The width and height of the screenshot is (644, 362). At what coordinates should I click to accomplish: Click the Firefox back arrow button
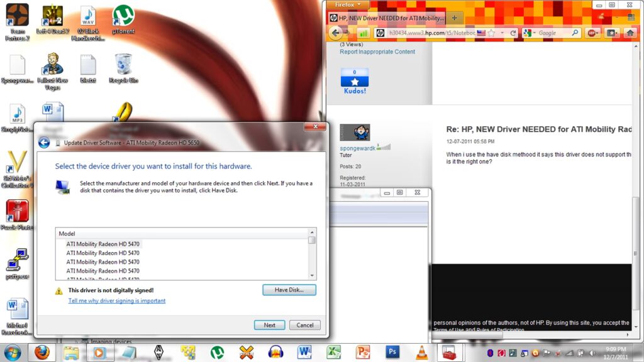point(336,33)
